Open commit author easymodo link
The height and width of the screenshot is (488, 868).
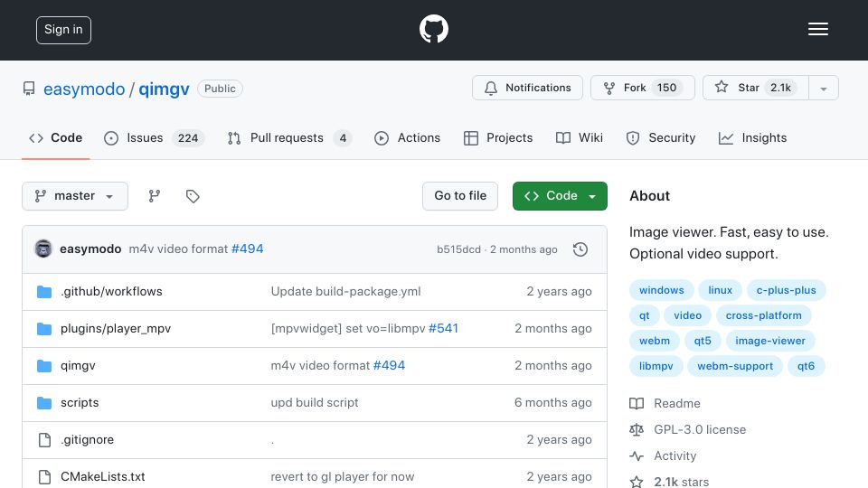(90, 249)
